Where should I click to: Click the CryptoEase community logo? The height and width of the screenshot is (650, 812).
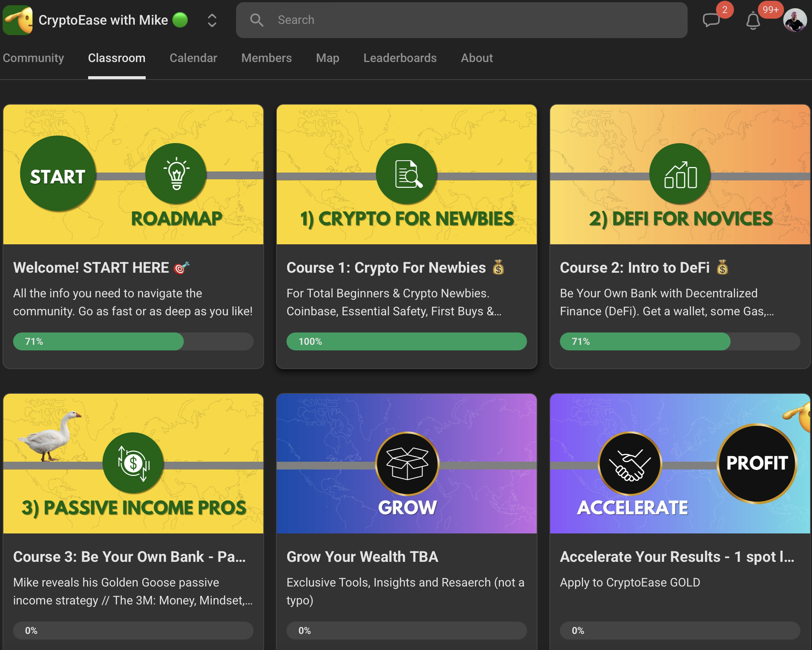pyautogui.click(x=17, y=20)
